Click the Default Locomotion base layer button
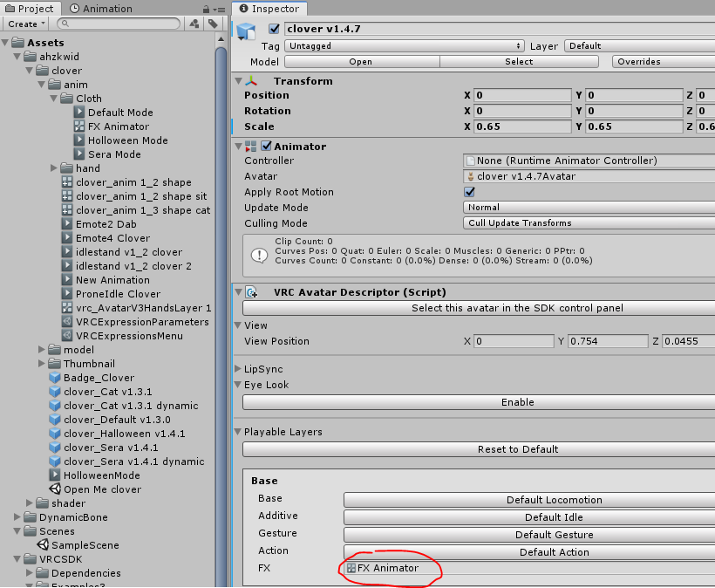715x588 pixels. [529, 500]
